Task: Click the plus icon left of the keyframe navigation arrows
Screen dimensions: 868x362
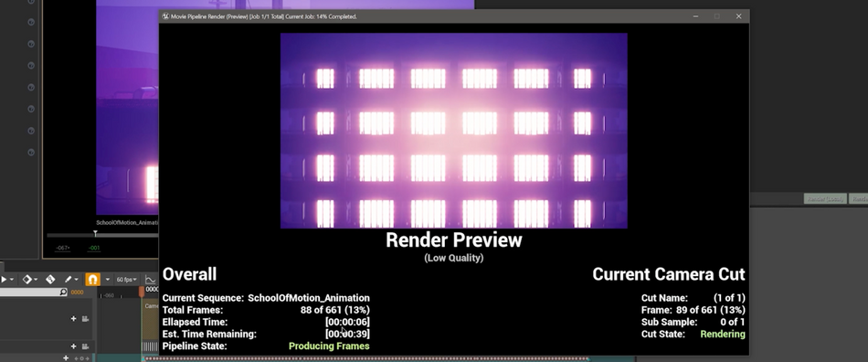Action: (66, 358)
